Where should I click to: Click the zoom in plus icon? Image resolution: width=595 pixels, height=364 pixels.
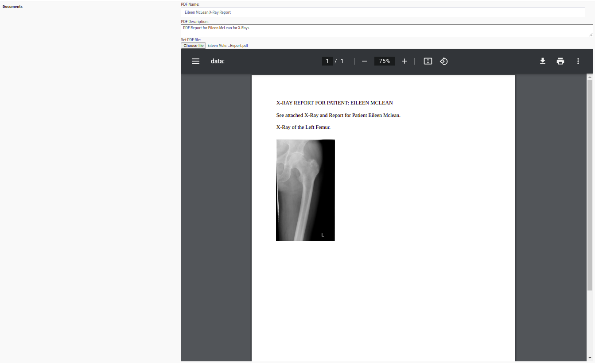point(404,61)
